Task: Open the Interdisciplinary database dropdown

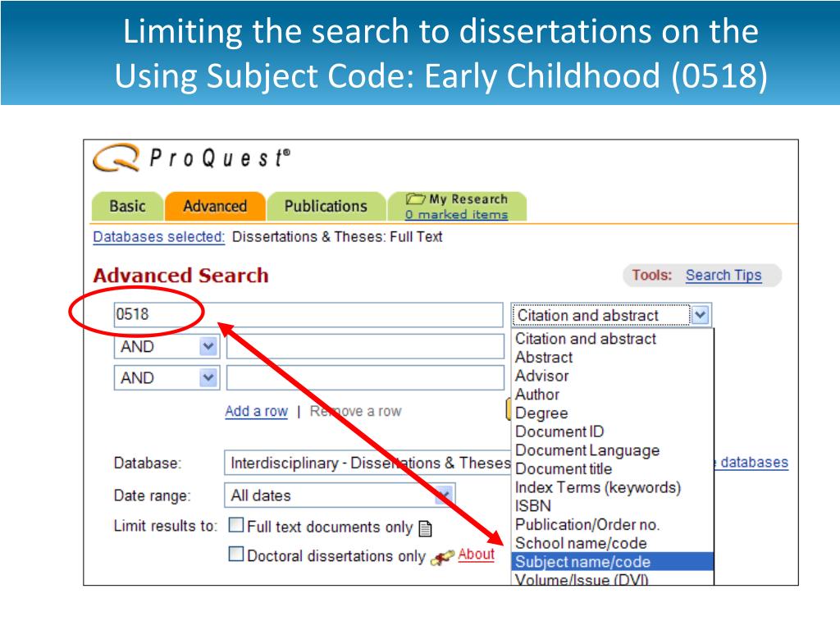Action: (x=368, y=463)
